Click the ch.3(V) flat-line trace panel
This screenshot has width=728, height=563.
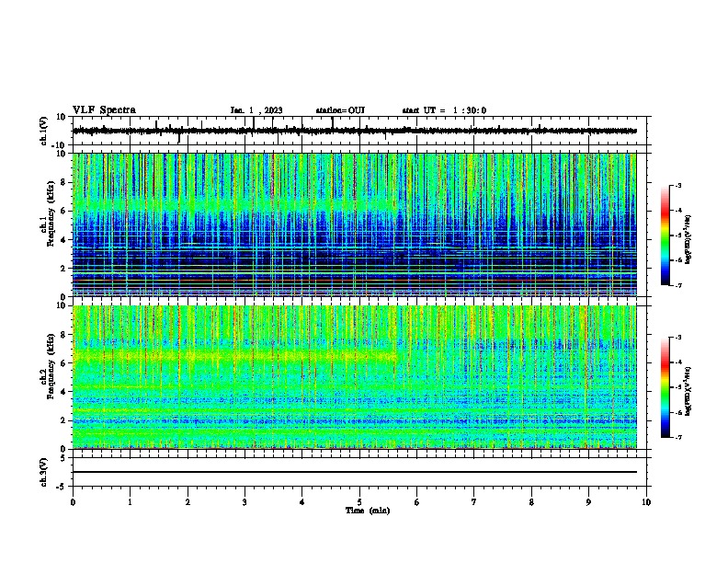(361, 472)
